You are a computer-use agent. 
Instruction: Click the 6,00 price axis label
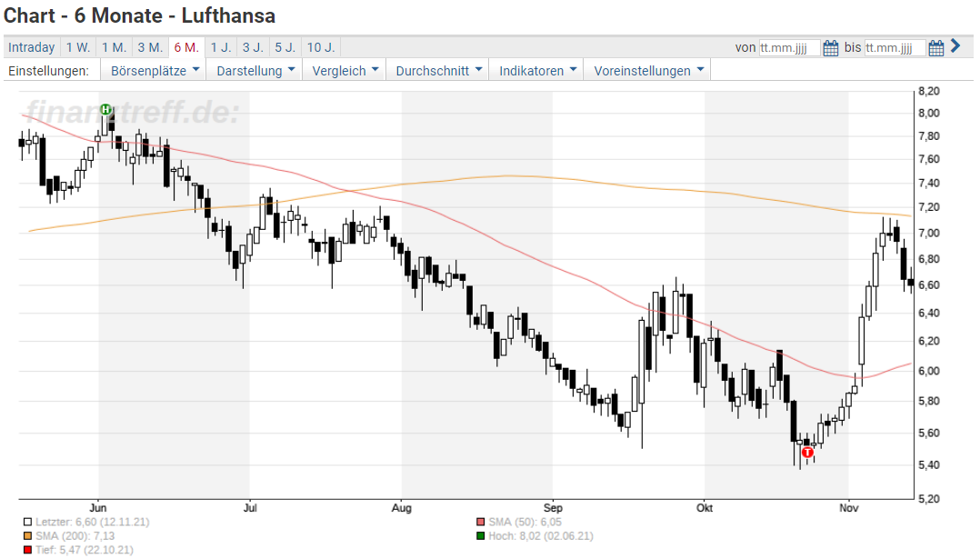pyautogui.click(x=929, y=371)
